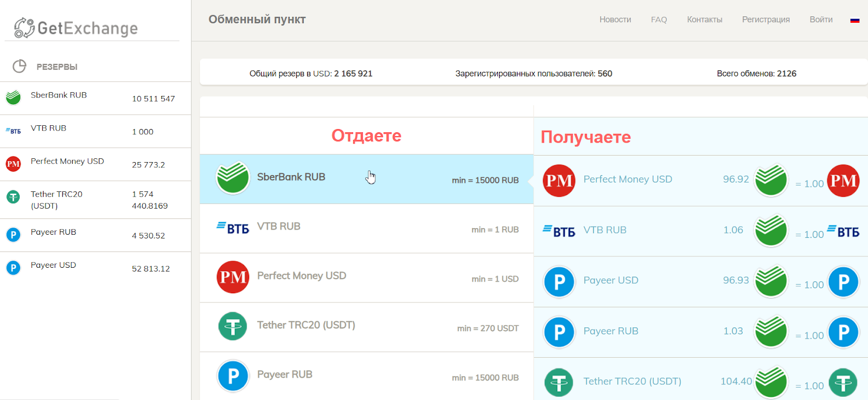The height and width of the screenshot is (400, 868).
Task: Click the 96.92 exchange rate
Action: [736, 179]
